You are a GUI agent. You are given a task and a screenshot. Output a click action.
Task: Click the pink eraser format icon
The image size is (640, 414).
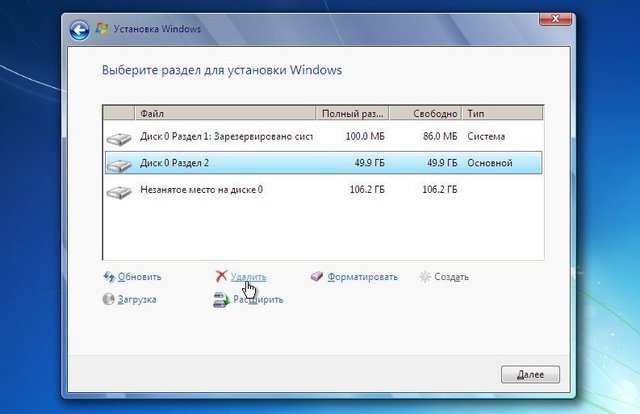pos(317,276)
